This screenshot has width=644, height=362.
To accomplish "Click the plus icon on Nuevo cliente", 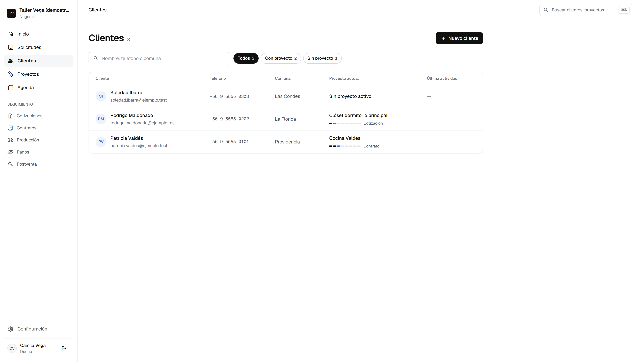I will (443, 38).
